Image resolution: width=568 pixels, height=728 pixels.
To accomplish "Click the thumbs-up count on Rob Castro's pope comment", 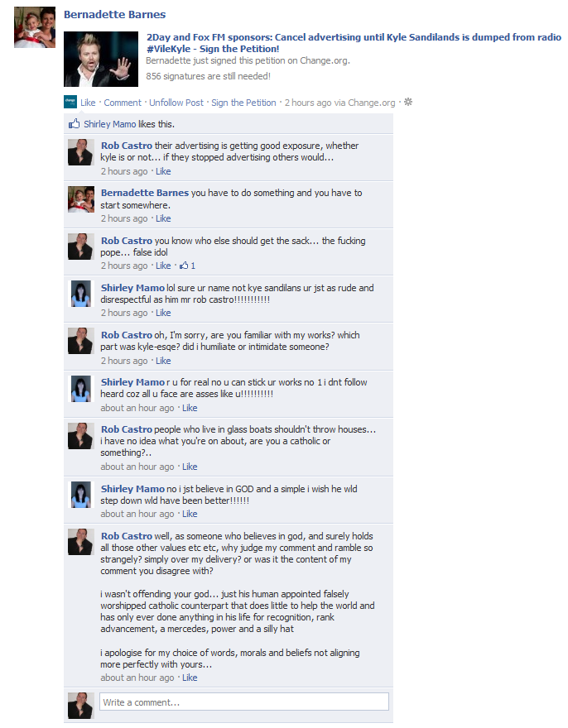I will coord(188,266).
